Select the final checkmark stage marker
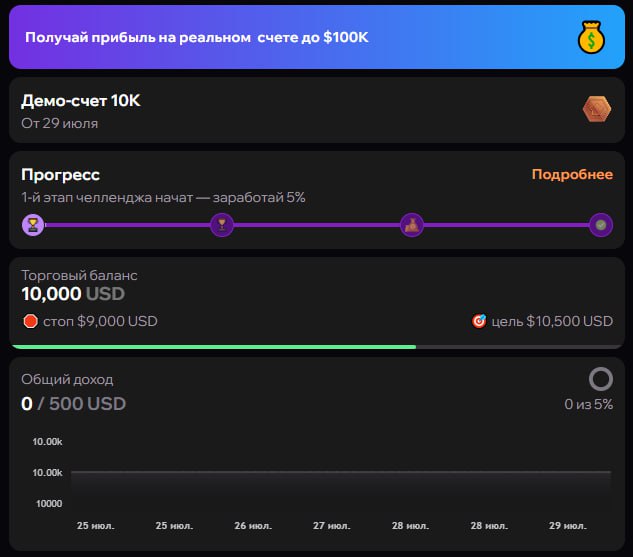The image size is (633, 557). (x=601, y=224)
